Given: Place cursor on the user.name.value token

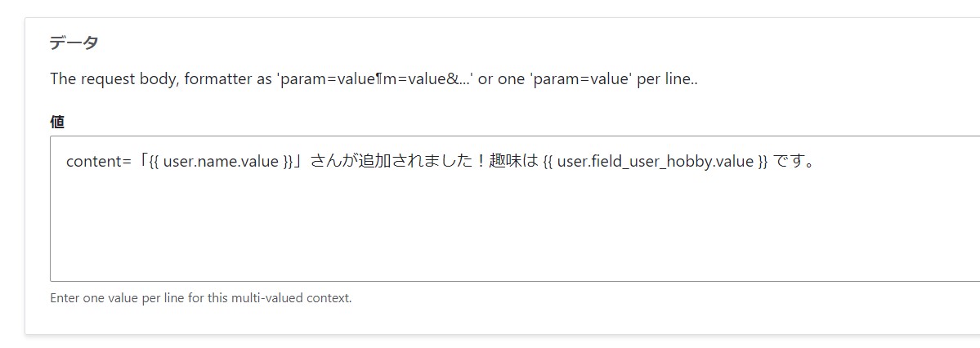Looking at the screenshot, I should [x=222, y=162].
